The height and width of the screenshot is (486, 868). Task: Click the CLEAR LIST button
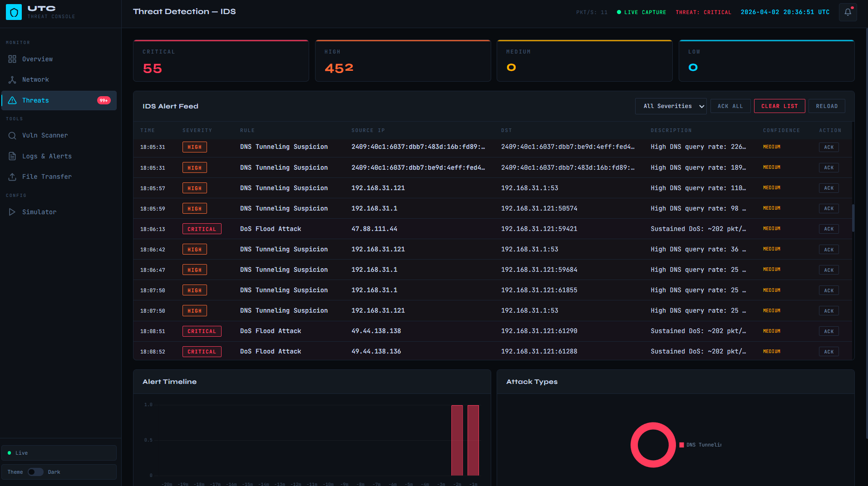(779, 106)
